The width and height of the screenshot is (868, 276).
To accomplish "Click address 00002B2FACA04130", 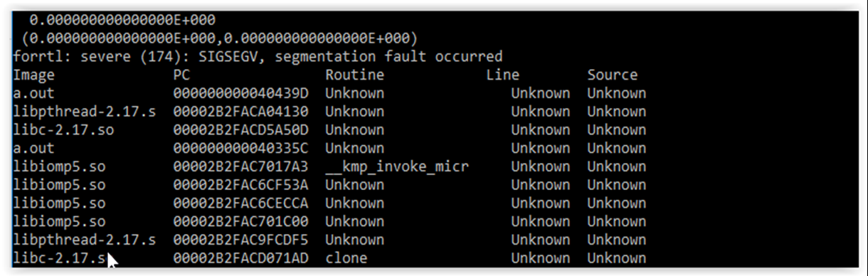I will (240, 112).
